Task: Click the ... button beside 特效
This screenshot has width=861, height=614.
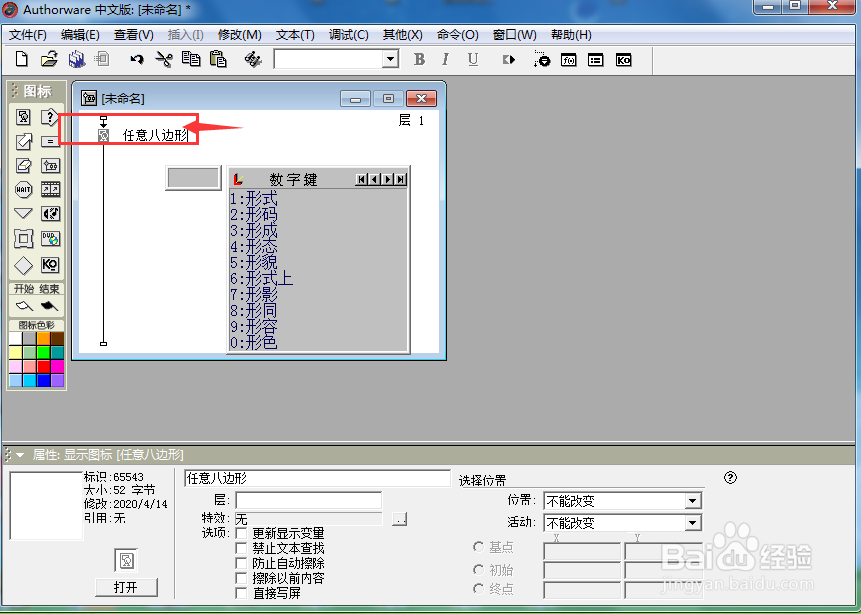Action: pos(400,519)
